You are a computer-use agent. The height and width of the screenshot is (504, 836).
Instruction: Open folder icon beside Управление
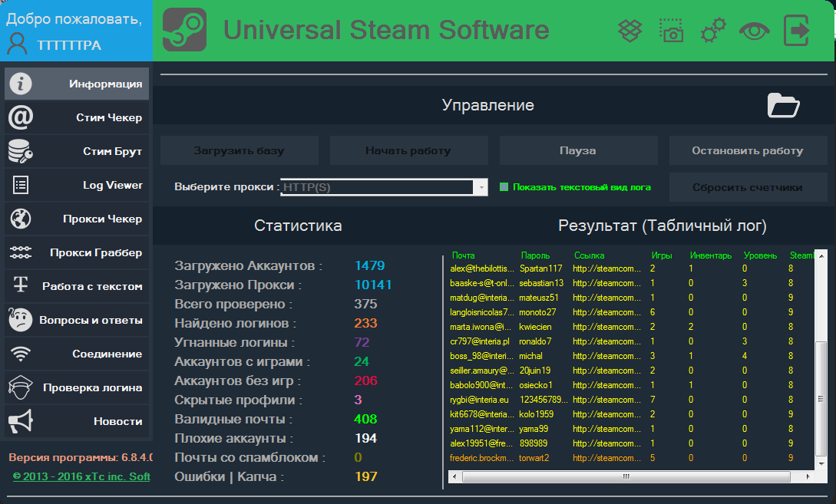[x=784, y=106]
